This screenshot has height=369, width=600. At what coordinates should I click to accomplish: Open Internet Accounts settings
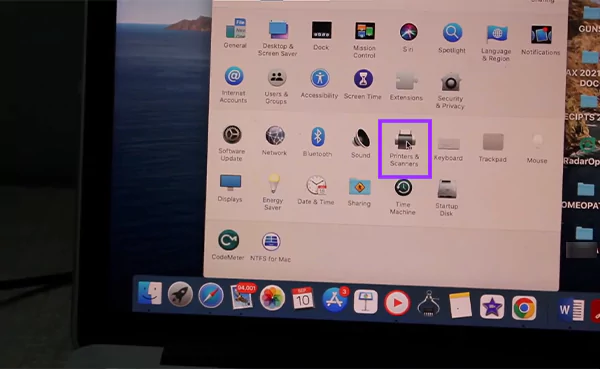tap(233, 85)
